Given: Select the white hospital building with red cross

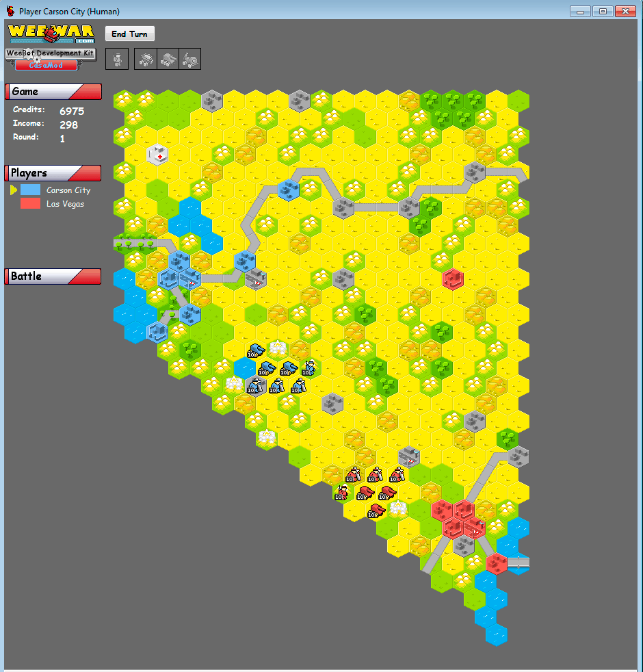Looking at the screenshot, I should point(157,155).
